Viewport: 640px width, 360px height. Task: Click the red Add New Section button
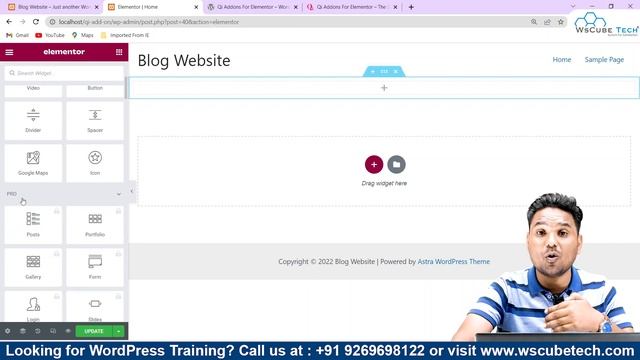tap(374, 164)
